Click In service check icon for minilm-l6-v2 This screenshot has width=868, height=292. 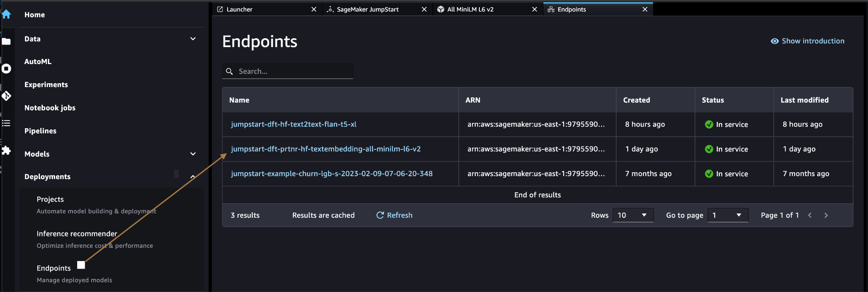click(709, 149)
